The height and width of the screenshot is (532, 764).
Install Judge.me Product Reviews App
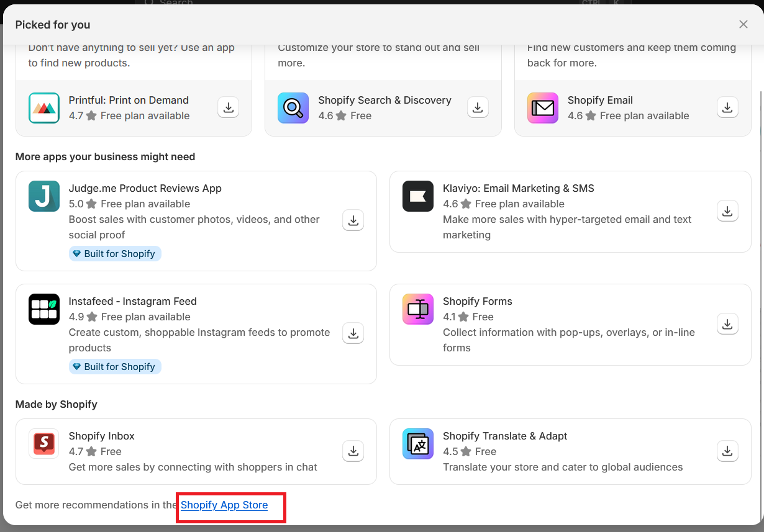353,220
